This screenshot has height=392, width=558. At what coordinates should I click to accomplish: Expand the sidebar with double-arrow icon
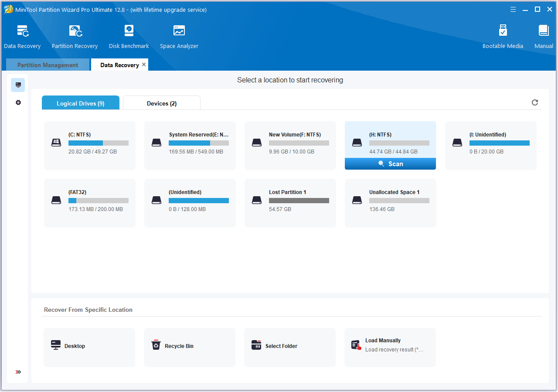[x=18, y=372]
